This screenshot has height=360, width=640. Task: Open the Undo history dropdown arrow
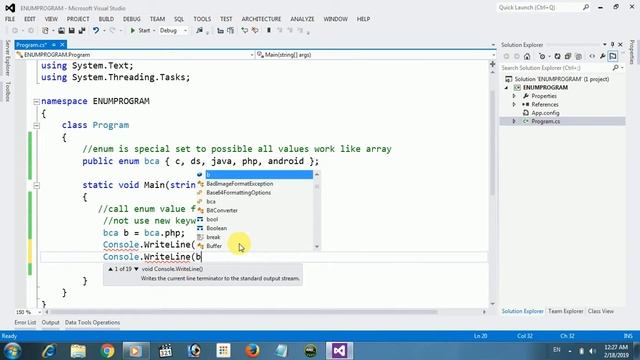tap(104, 31)
